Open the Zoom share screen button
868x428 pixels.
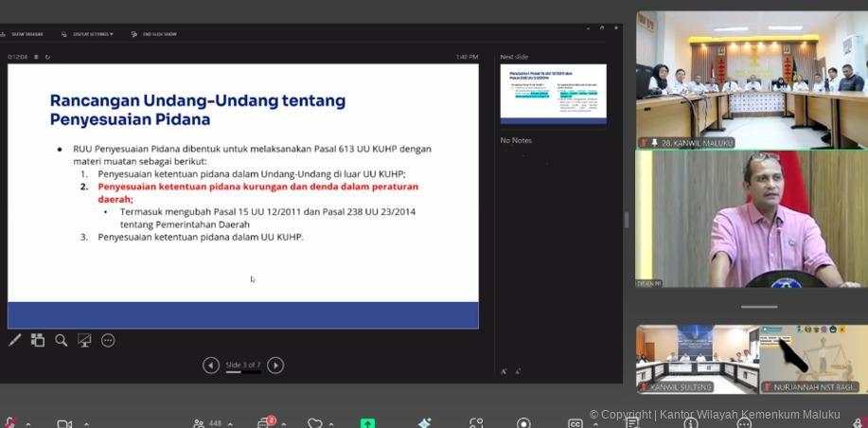[367, 423]
